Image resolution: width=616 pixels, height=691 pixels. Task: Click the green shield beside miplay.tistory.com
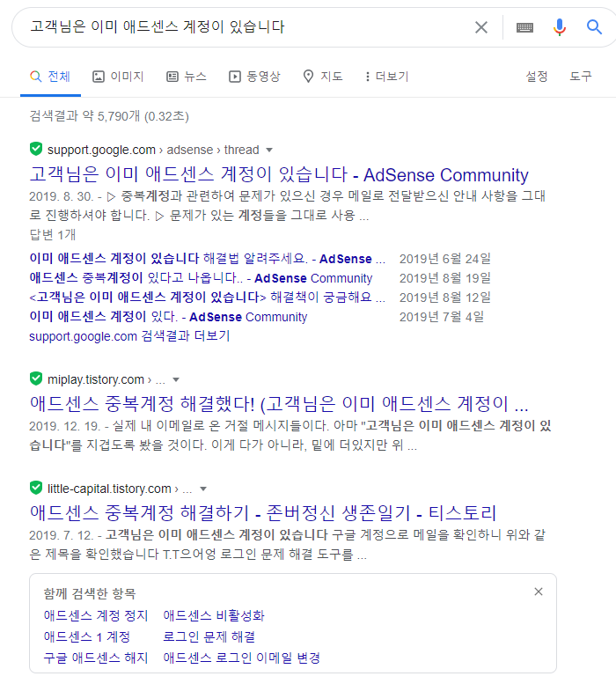(x=36, y=379)
